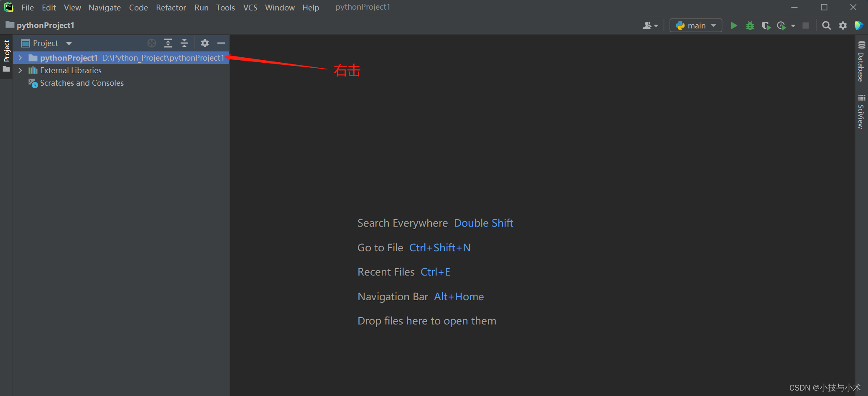Click the Alt+Home shortcut text
Viewport: 868px width, 396px height.
coord(459,296)
